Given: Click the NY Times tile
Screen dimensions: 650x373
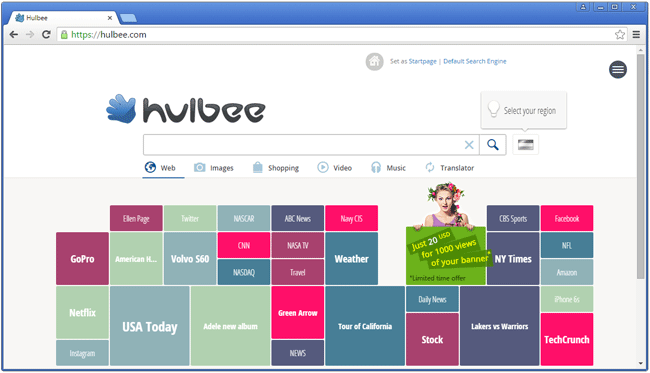Looking at the screenshot, I should (x=513, y=259).
